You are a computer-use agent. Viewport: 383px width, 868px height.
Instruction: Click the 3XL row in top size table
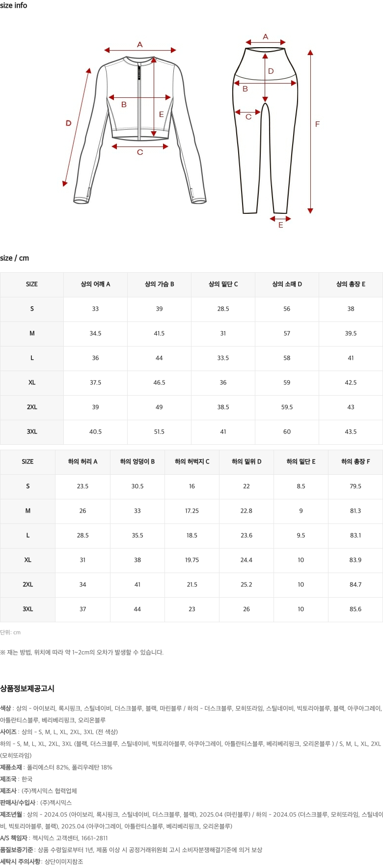[x=191, y=432]
